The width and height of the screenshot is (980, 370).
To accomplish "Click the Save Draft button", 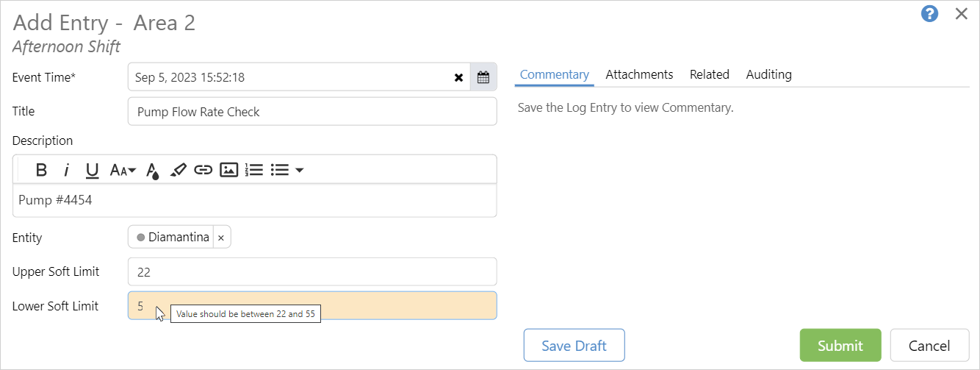I will (574, 345).
